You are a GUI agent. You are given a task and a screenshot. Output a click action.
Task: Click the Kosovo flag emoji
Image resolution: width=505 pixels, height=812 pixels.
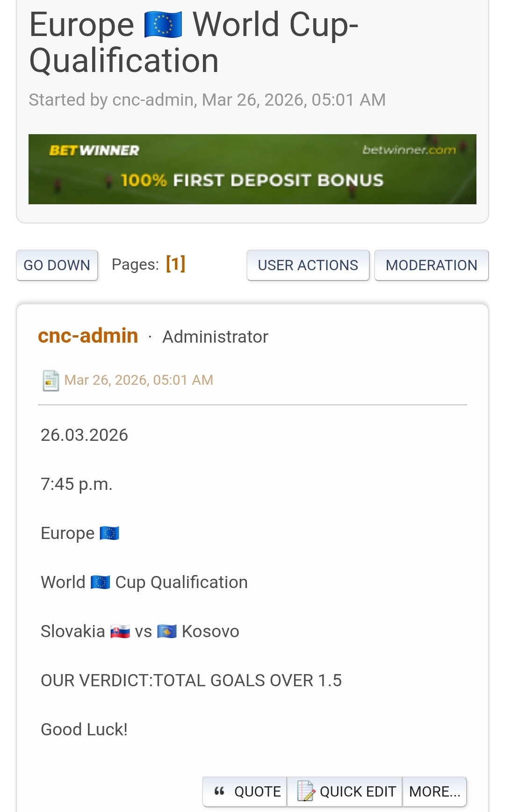tap(167, 632)
